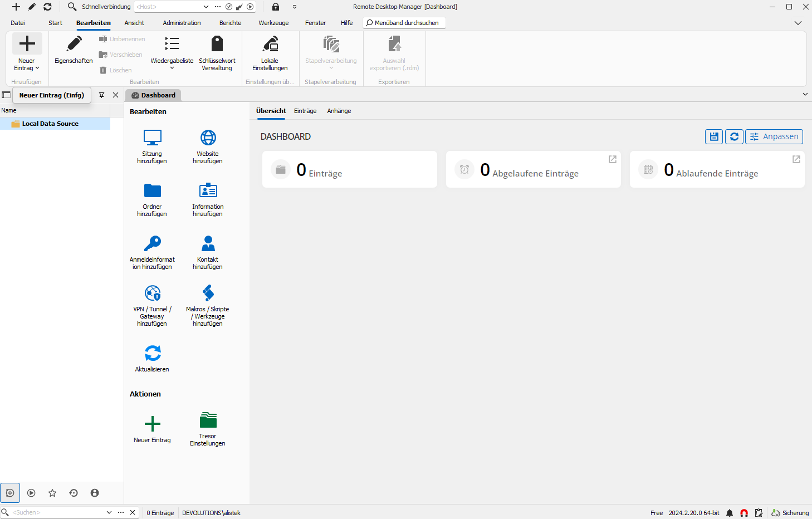This screenshot has height=519, width=812.
Task: Open the Berichte ribbon tab
Action: [x=230, y=23]
